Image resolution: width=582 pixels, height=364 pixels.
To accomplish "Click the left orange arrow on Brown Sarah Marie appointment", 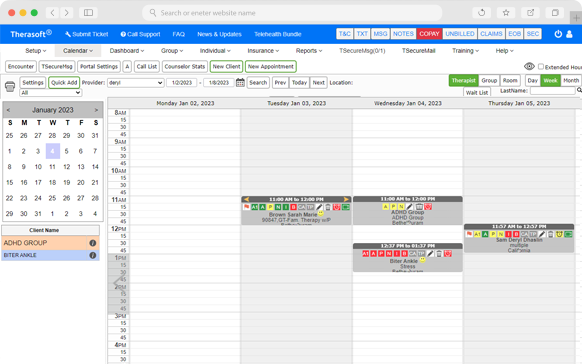I will tap(246, 199).
